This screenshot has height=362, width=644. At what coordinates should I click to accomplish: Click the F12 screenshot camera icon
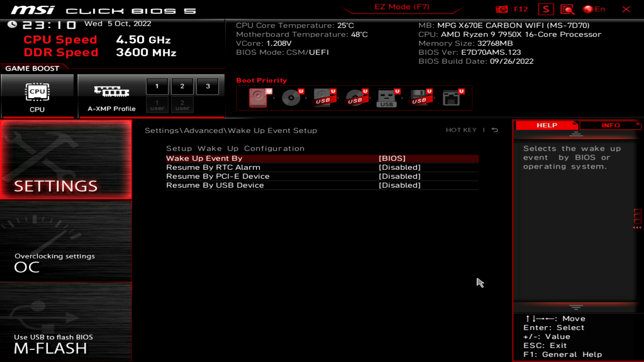point(502,9)
